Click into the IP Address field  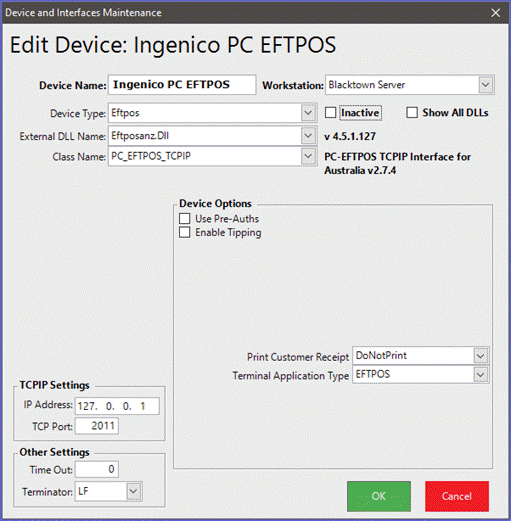[117, 406]
